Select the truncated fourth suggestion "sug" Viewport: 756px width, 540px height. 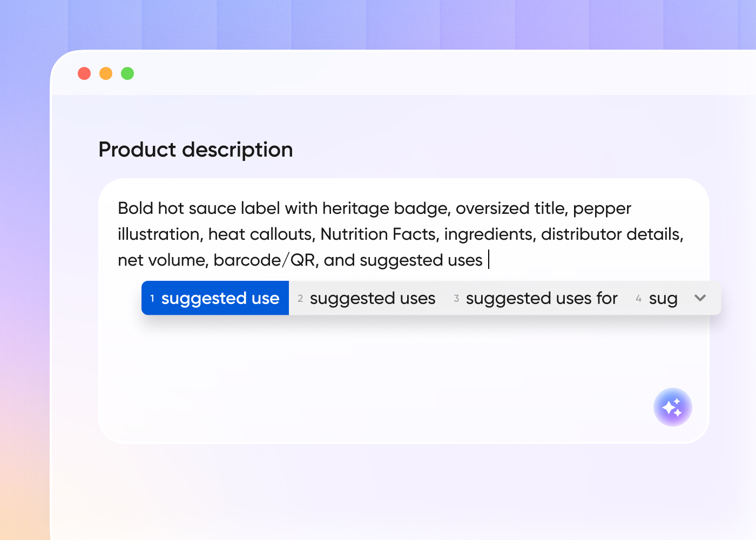[x=663, y=298]
